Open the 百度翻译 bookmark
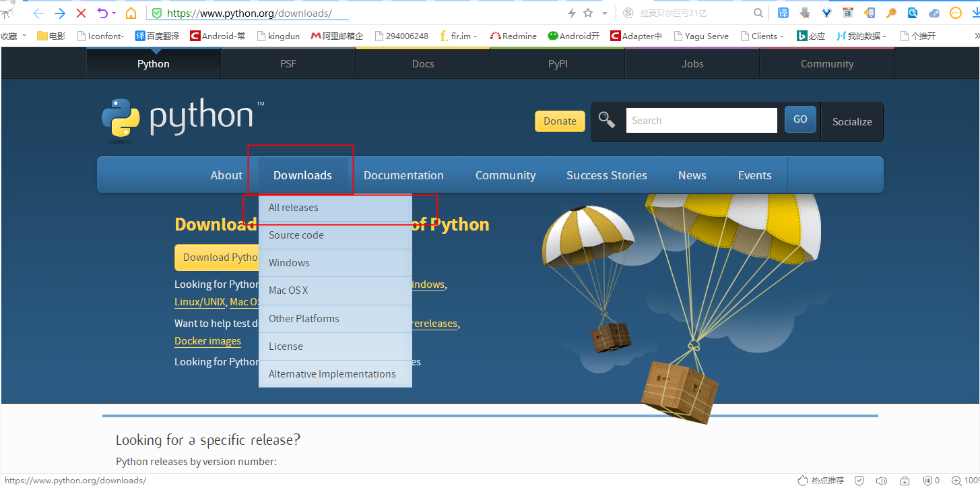 pyautogui.click(x=157, y=36)
